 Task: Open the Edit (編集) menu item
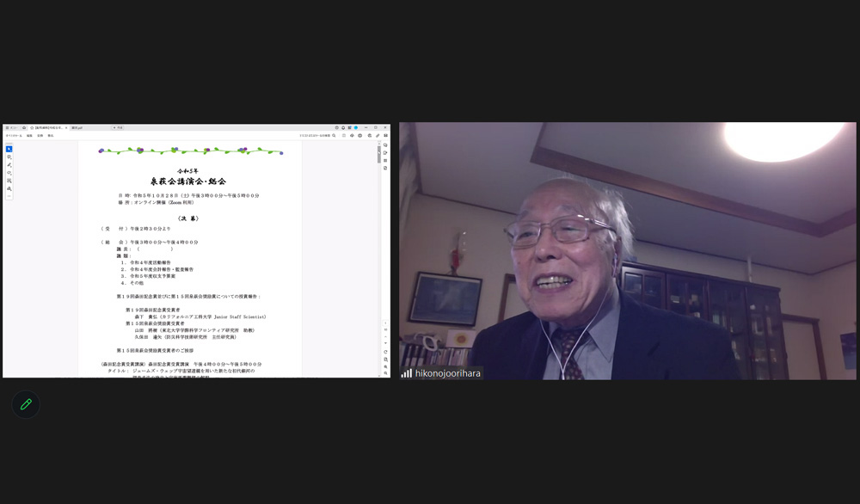[29, 135]
